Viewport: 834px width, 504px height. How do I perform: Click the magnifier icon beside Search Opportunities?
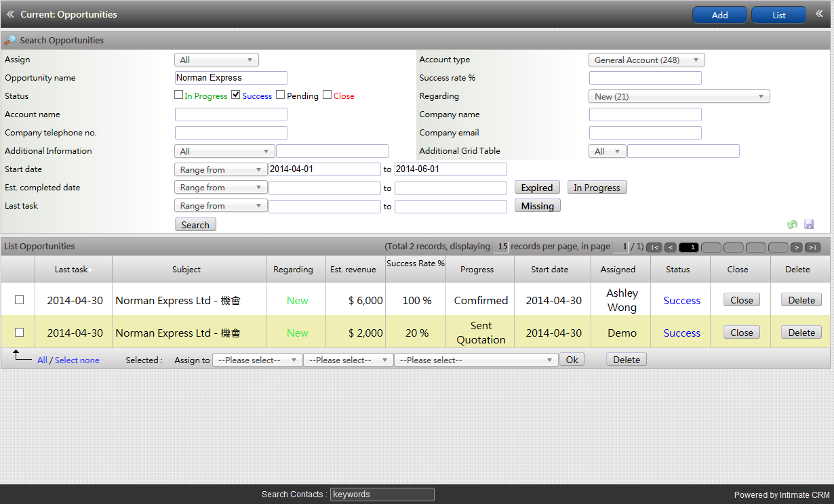tap(10, 41)
